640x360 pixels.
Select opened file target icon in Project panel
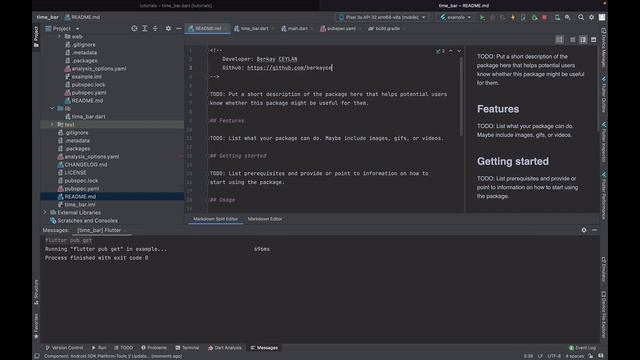point(134,29)
